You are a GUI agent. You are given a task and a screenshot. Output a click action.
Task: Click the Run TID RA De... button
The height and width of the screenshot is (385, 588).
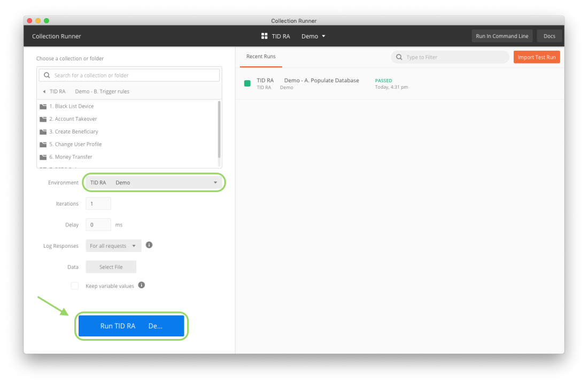[x=131, y=326]
